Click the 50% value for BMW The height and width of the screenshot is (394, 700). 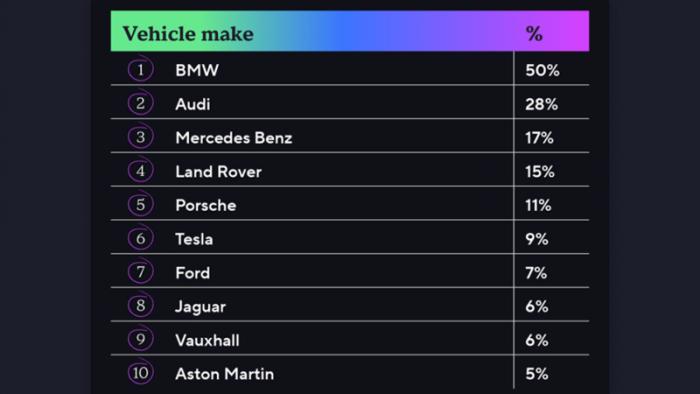(x=542, y=71)
